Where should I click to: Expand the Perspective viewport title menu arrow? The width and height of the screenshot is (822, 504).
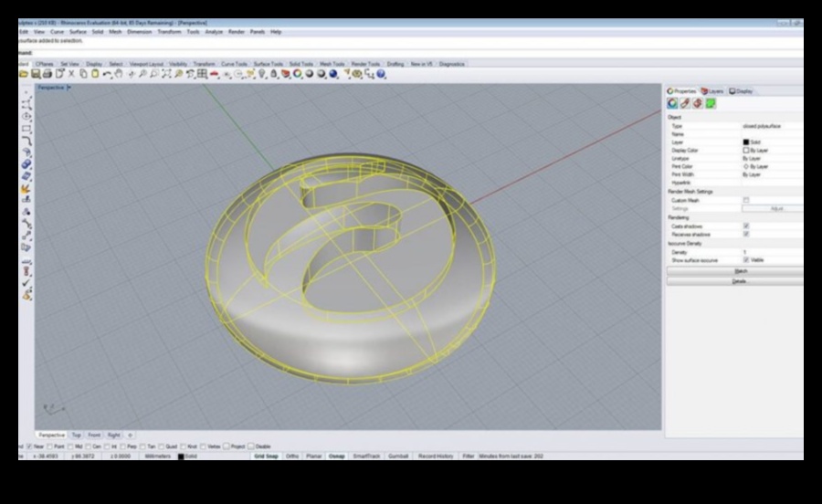pos(68,89)
